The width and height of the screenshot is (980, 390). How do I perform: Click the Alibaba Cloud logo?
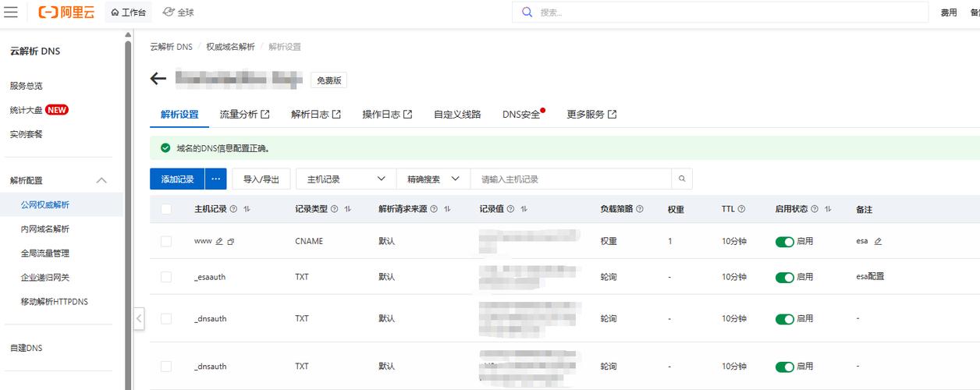66,12
